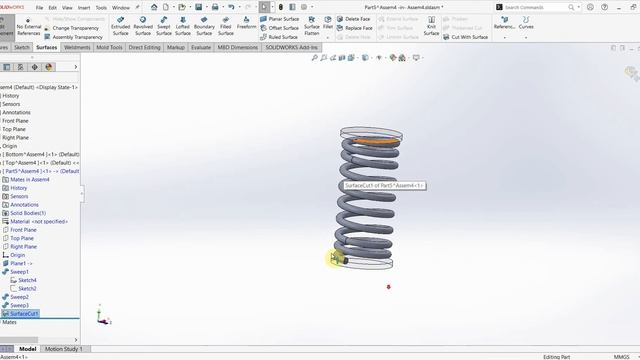This screenshot has height=360, width=640.
Task: Toggle Change Transparency
Action: click(x=72, y=28)
